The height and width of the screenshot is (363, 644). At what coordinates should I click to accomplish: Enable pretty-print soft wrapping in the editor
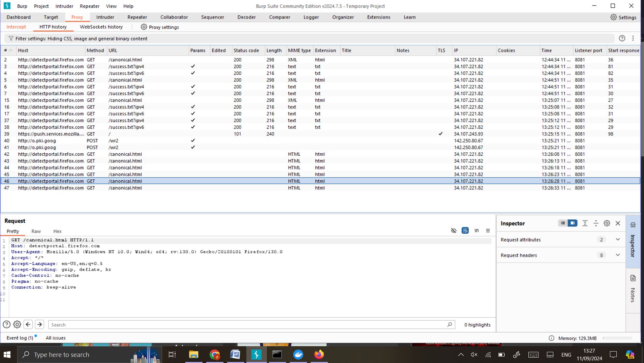(465, 231)
